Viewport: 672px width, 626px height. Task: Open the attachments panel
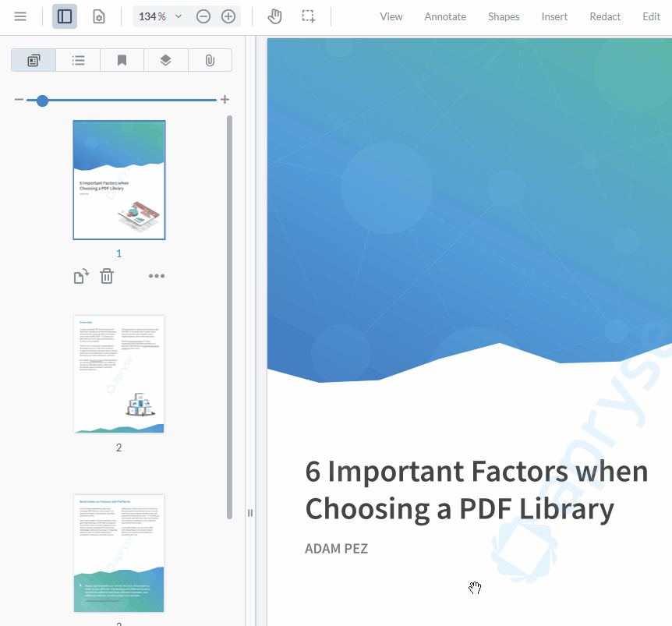pyautogui.click(x=210, y=60)
